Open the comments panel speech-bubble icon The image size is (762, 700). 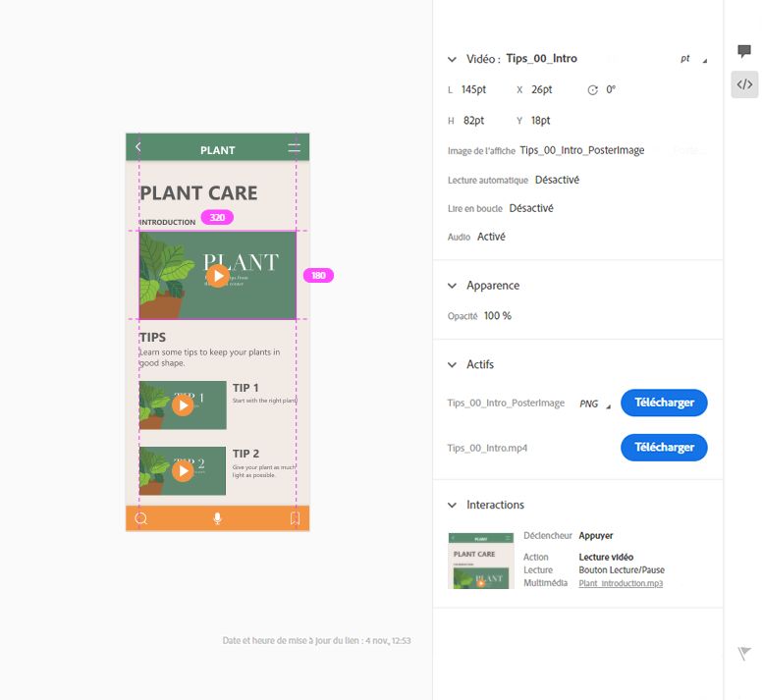coord(744,51)
